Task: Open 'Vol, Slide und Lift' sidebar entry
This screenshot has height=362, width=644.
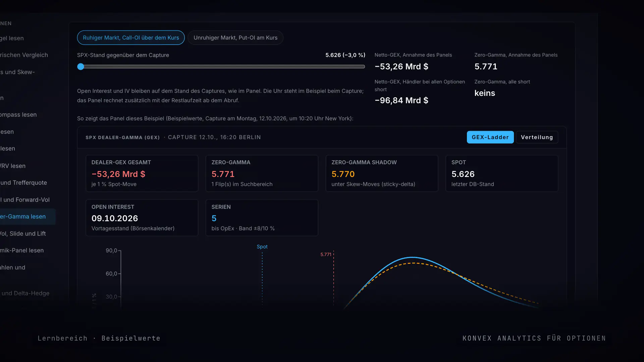Action: pos(23,234)
